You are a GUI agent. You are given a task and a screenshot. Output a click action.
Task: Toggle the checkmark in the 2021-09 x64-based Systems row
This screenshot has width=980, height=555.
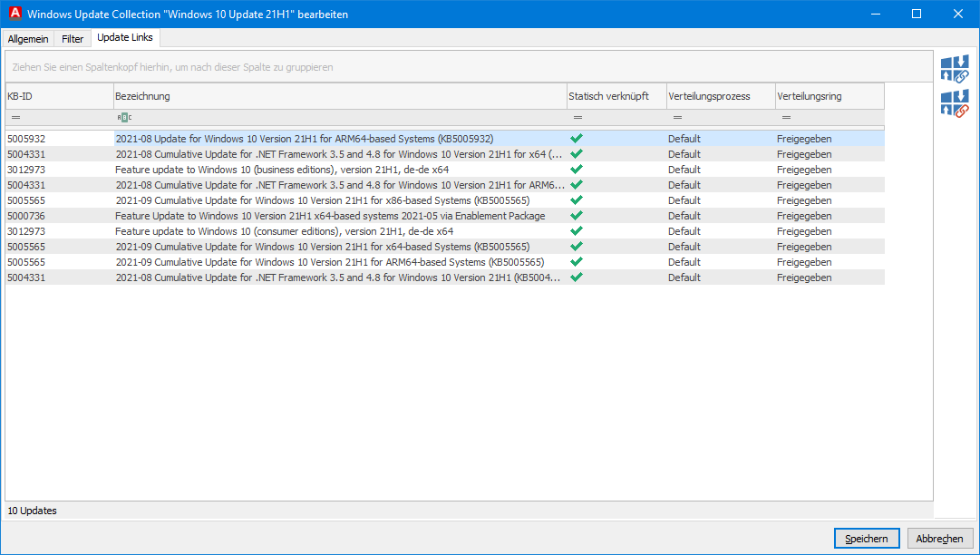[x=577, y=247]
